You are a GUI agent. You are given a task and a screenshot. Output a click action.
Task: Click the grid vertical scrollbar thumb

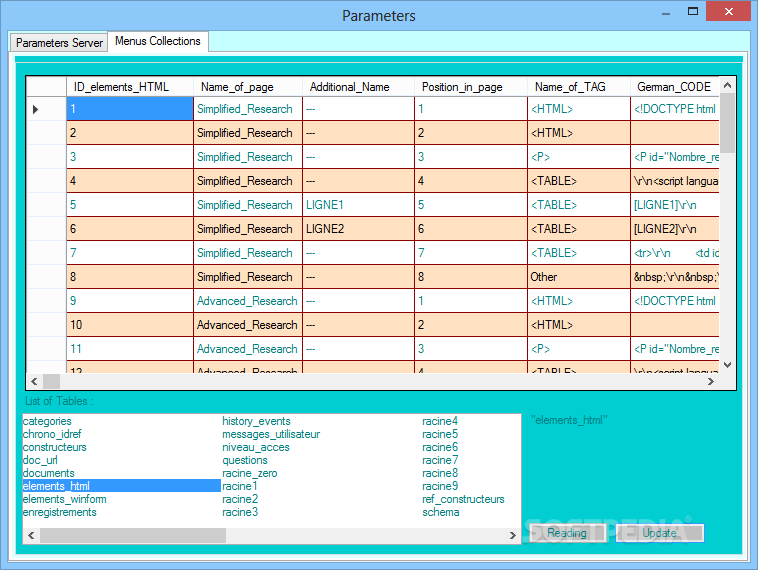[x=727, y=123]
